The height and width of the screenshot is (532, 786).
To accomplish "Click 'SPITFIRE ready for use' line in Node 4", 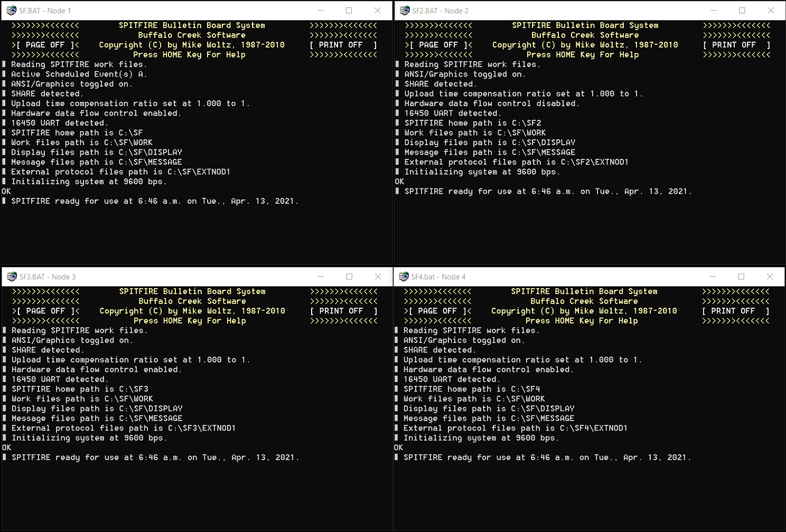I will pos(547,458).
